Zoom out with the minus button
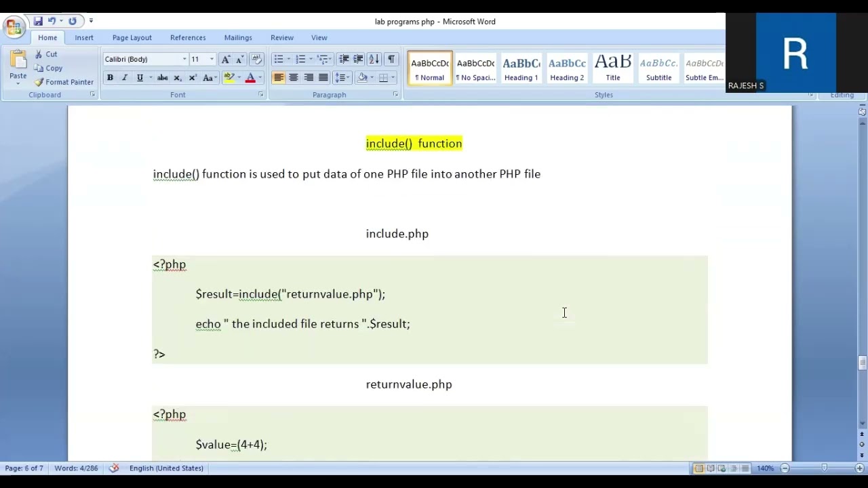 (x=785, y=468)
